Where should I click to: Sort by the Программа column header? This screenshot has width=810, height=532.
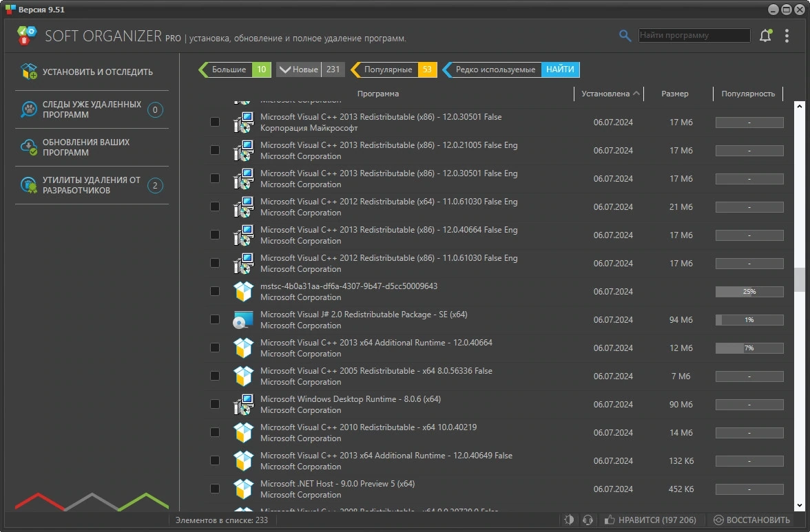pyautogui.click(x=378, y=94)
